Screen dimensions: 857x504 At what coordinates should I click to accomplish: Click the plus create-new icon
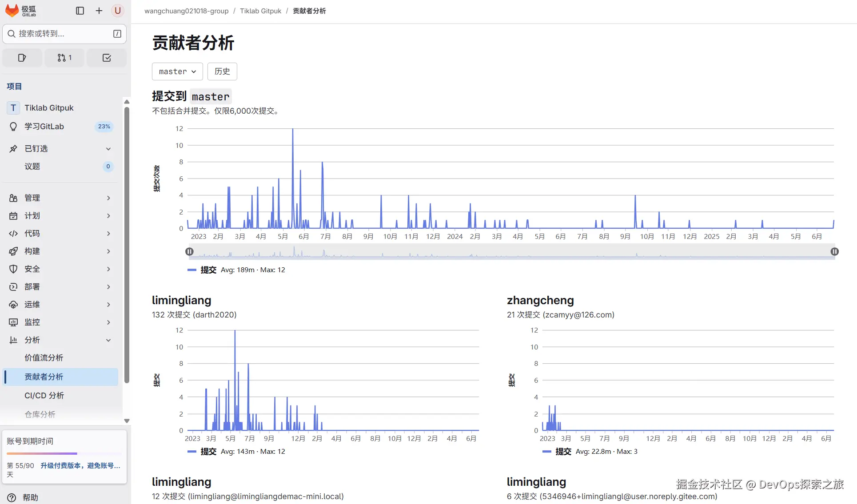[x=99, y=11]
